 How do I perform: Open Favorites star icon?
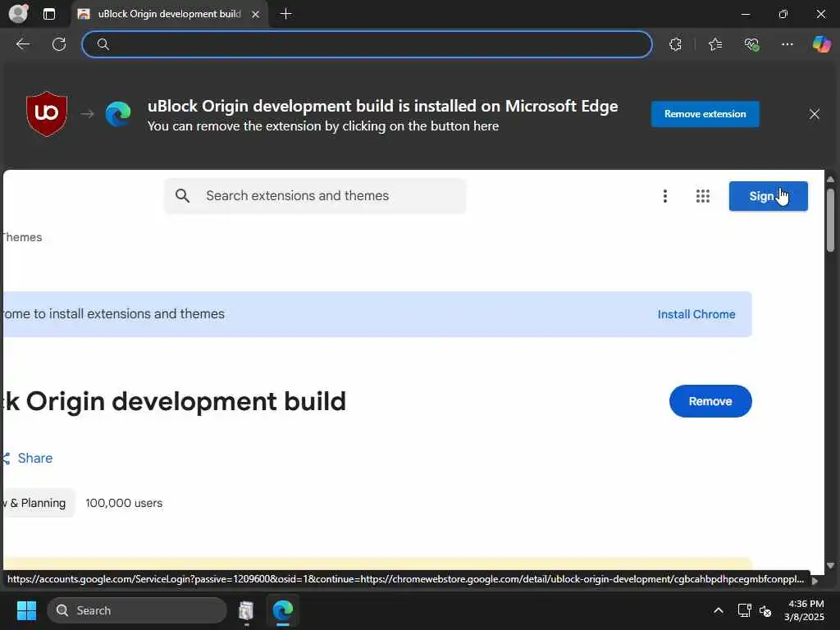715,44
